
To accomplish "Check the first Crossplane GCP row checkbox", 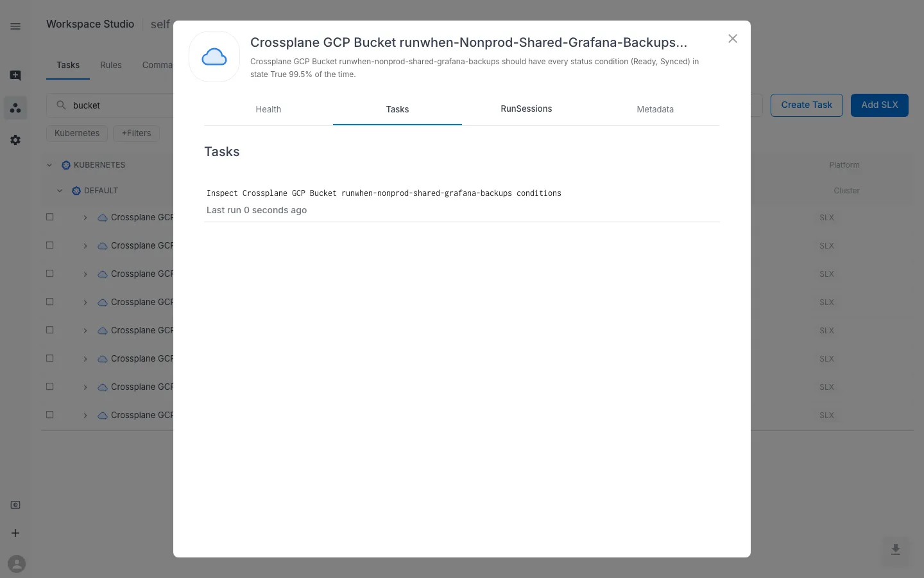I will click(x=50, y=217).
